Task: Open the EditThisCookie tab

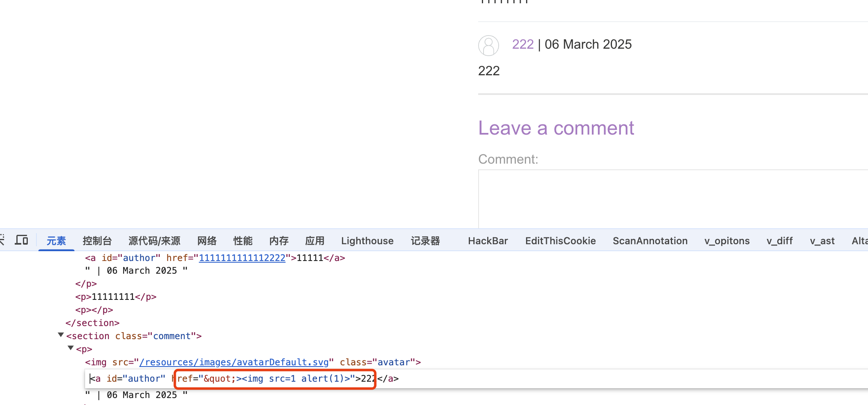Action: point(560,241)
